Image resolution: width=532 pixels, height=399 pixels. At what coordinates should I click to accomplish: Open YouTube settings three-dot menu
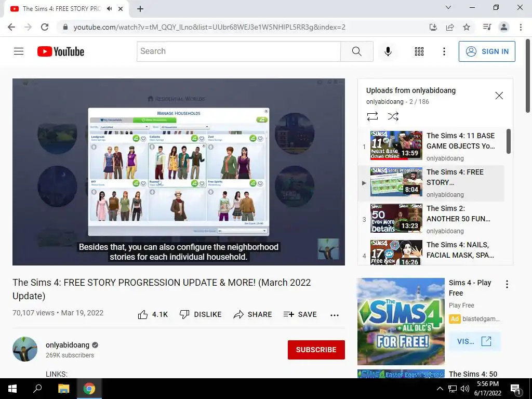pos(444,51)
